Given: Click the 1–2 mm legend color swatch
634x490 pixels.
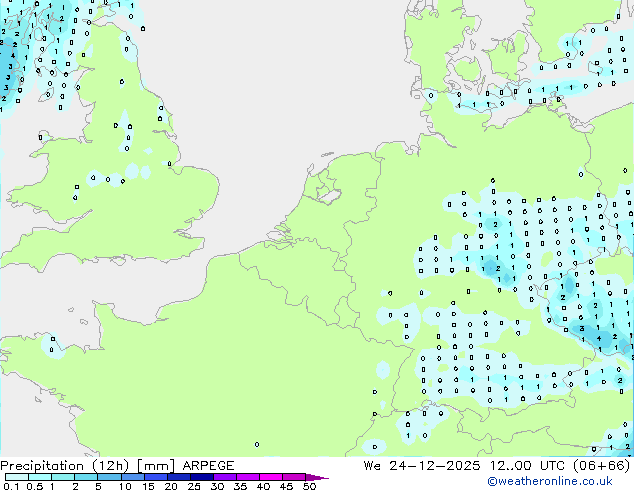Looking at the screenshot, I should [63, 477].
